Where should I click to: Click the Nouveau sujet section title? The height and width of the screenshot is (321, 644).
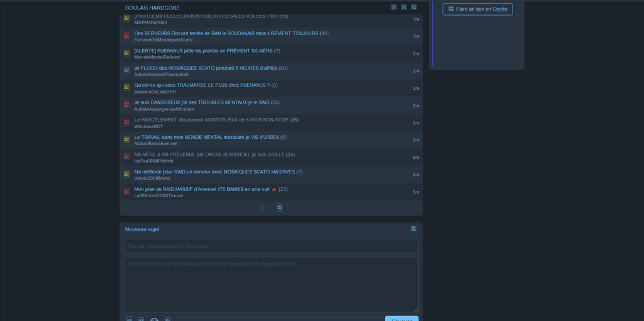(x=142, y=229)
